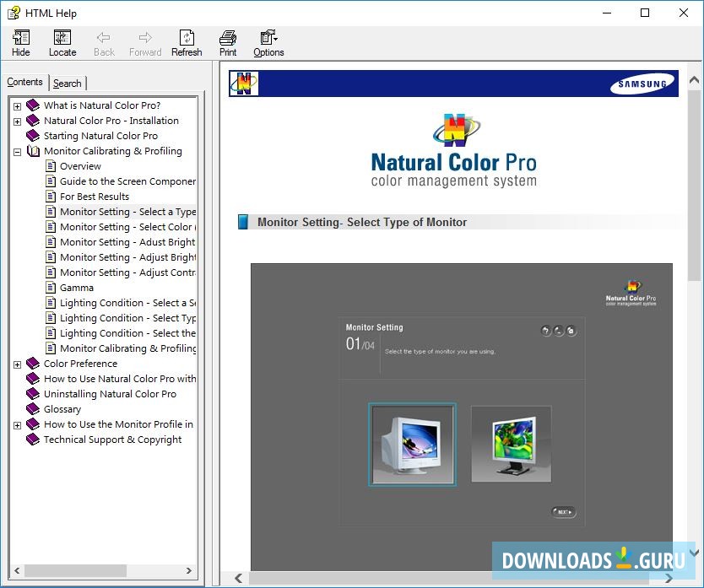Click the Glossary book icon

click(33, 409)
